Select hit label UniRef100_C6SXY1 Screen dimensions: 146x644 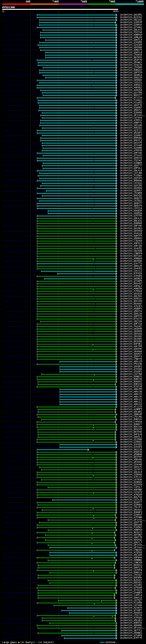pos(131,82)
